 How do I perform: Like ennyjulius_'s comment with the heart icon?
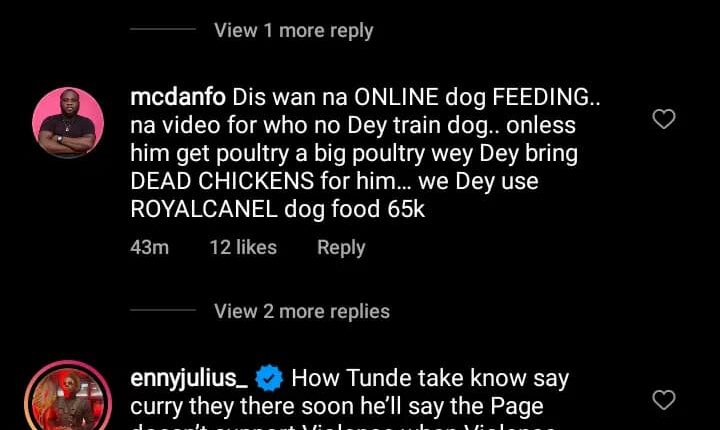pos(664,400)
